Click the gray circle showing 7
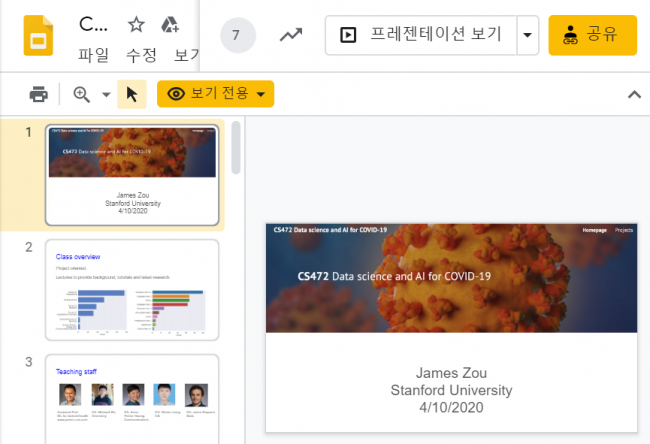The image size is (650, 444). pyautogui.click(x=238, y=35)
